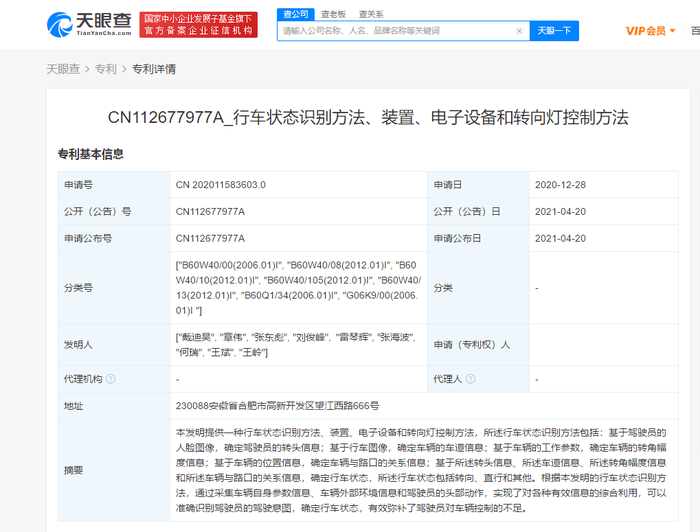Image resolution: width=700 pixels, height=532 pixels.
Task: Show help icon next to 代理人
Action: 471,379
